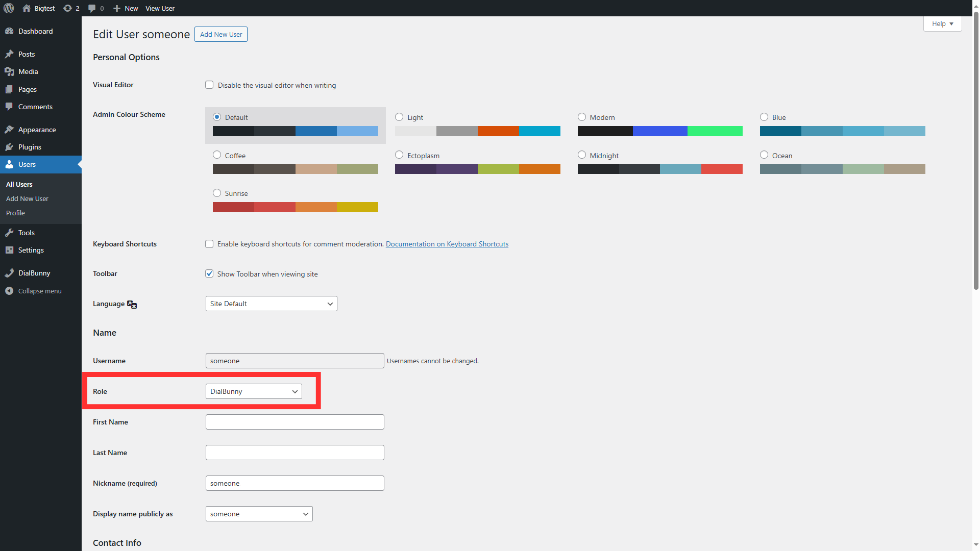The height and width of the screenshot is (551, 980).
Task: Open the Language Site Default dropdown
Action: tap(271, 304)
